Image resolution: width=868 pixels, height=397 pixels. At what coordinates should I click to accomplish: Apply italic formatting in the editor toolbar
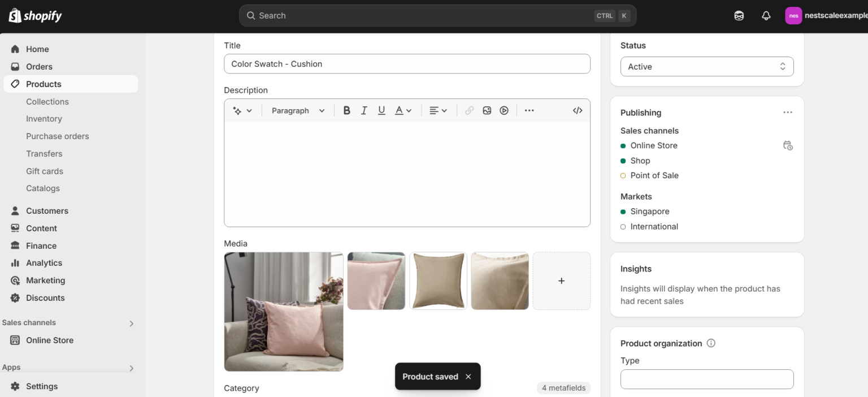364,110
